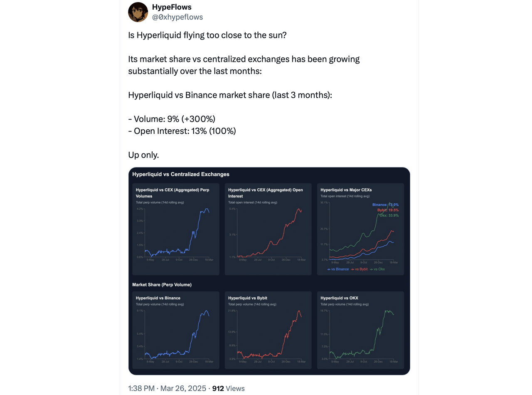Open the tweet timestamp 1:38 PM link
The image size is (532, 395).
(x=141, y=388)
